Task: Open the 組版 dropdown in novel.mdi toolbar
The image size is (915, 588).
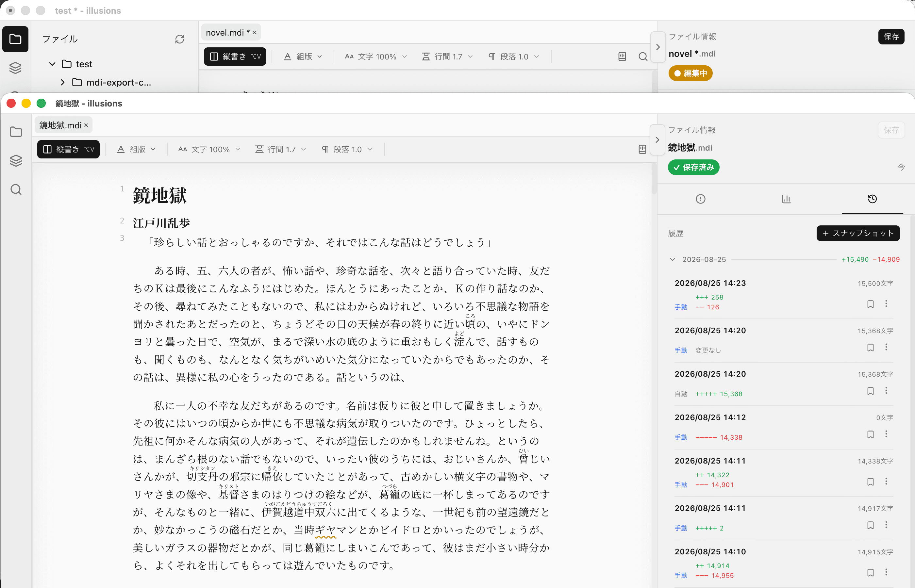Action: (x=303, y=57)
